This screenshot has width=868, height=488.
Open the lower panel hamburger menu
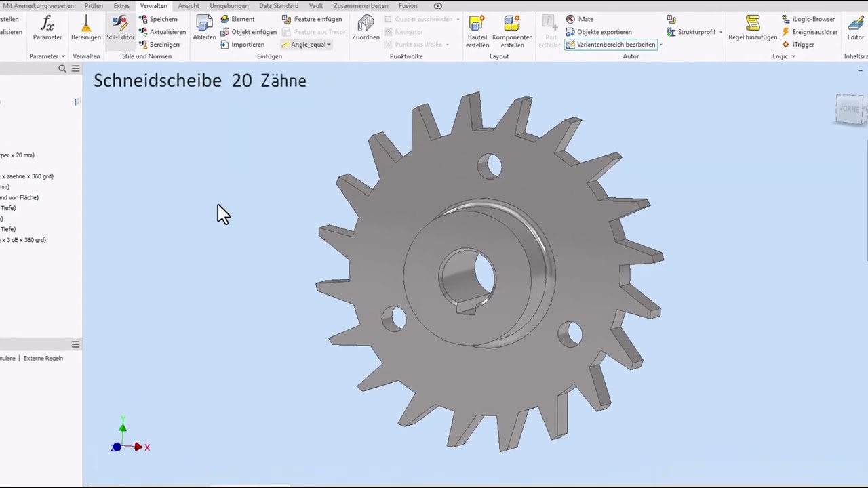point(75,344)
